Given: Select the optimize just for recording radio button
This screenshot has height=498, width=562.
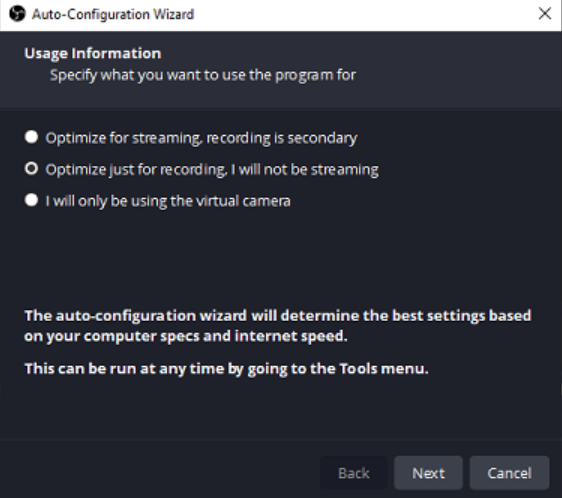Looking at the screenshot, I should point(32,169).
